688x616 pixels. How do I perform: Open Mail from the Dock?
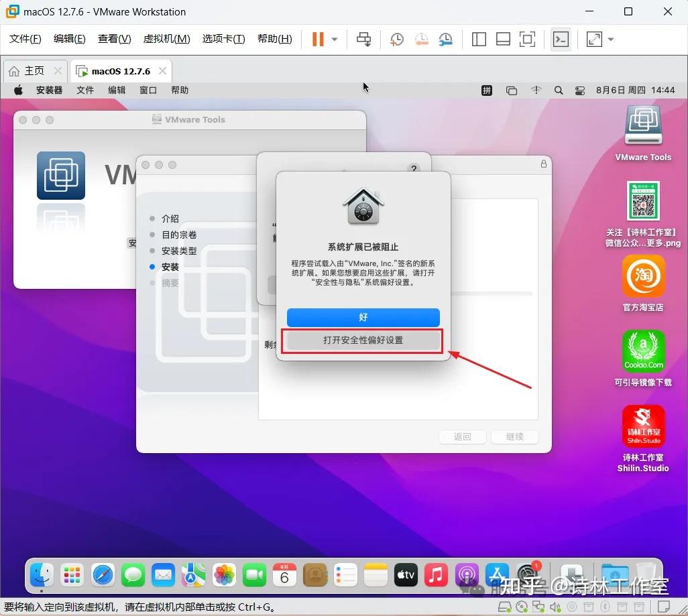click(x=163, y=574)
